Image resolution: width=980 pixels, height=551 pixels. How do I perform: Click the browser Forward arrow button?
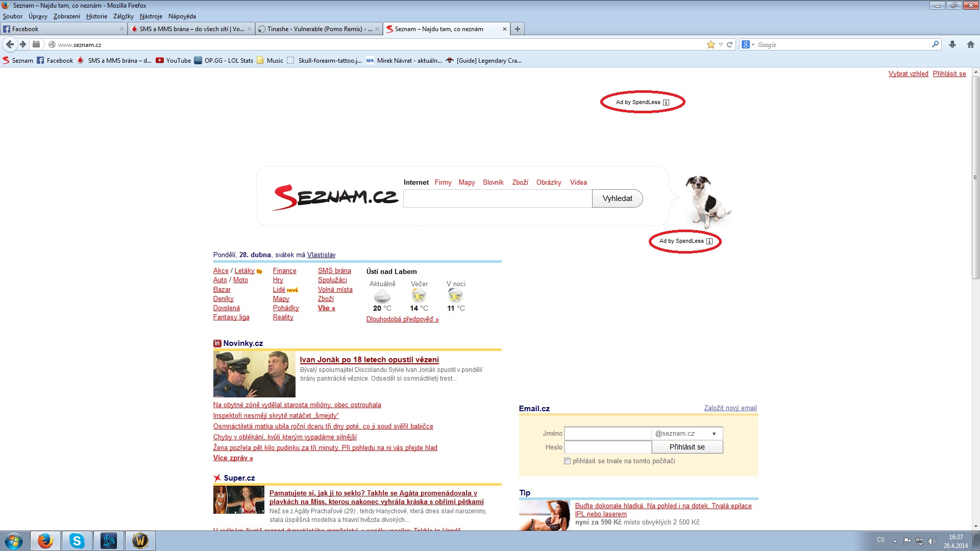coord(23,44)
